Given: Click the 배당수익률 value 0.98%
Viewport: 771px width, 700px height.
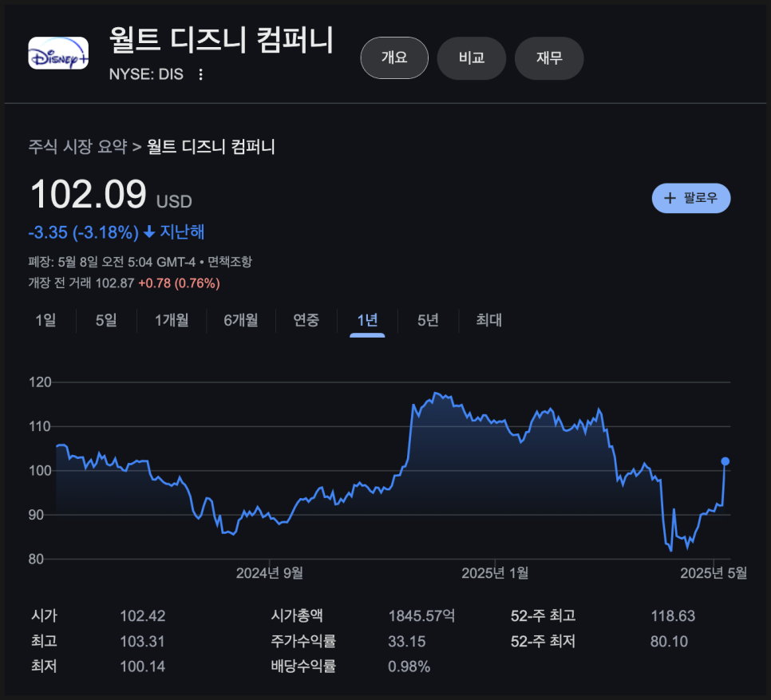Looking at the screenshot, I should (409, 666).
